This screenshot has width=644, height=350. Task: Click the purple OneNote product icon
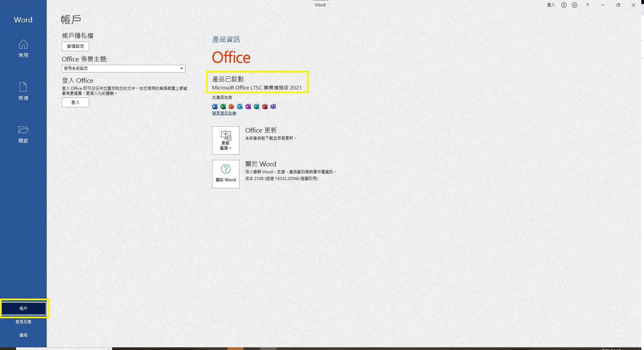coord(248,107)
